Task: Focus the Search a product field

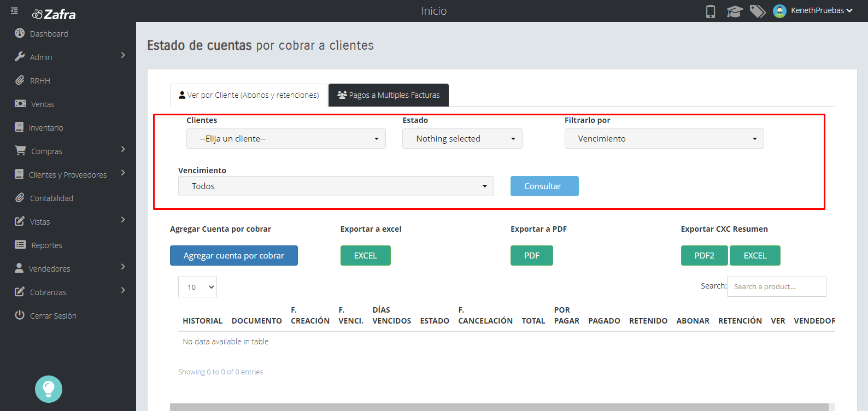Action: (x=777, y=287)
